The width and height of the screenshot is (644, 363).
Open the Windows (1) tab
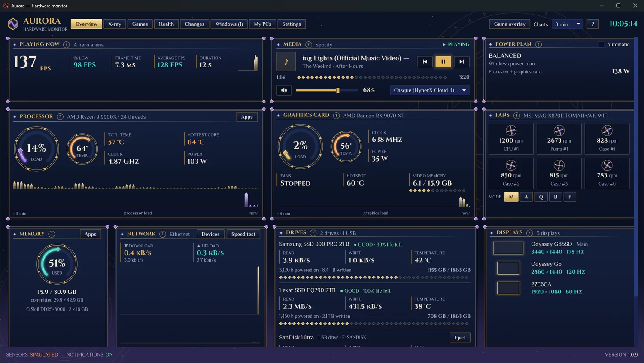(x=229, y=24)
